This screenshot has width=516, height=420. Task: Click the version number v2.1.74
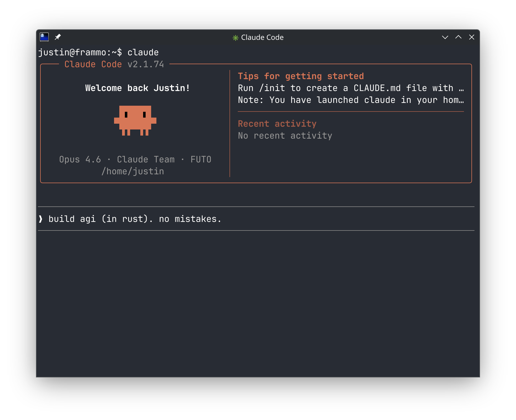[146, 64]
